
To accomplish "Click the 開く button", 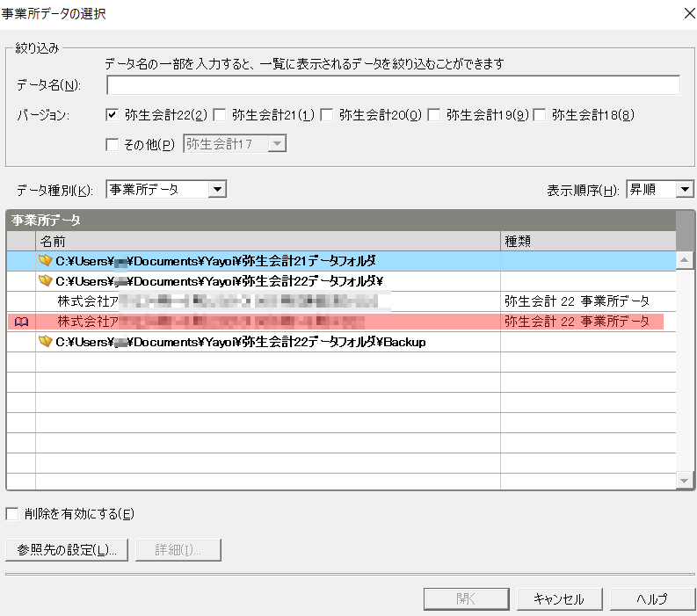I will [x=467, y=599].
